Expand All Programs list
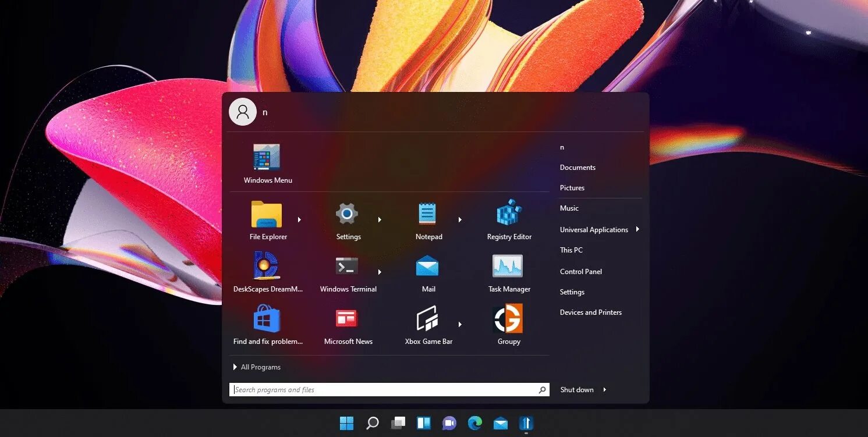 [257, 367]
